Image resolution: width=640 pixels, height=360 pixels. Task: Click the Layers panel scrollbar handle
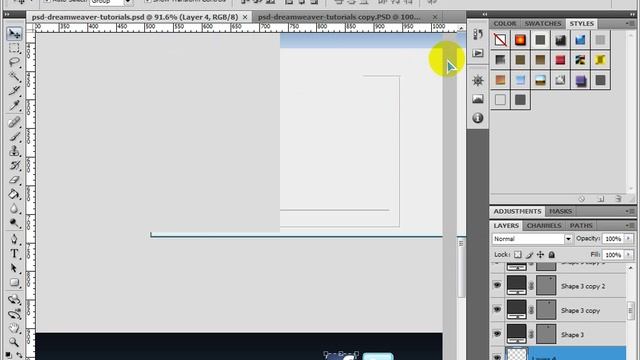coord(631,310)
